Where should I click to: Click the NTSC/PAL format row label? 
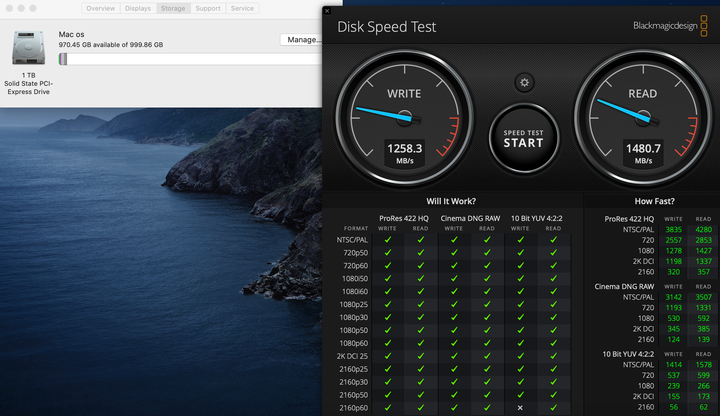click(x=352, y=240)
